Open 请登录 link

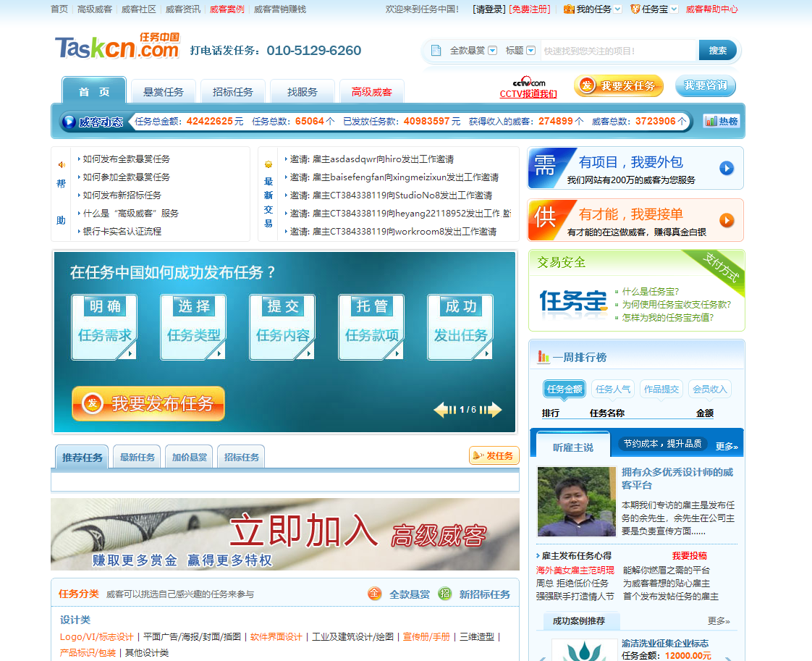pos(489,9)
